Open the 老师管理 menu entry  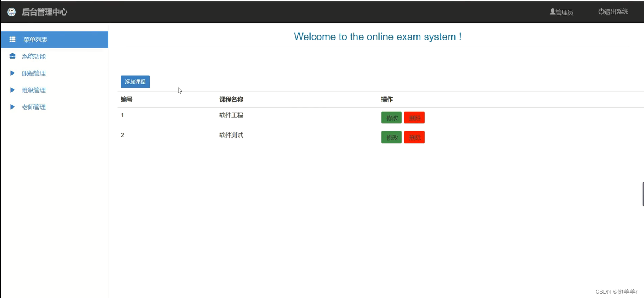coord(34,107)
